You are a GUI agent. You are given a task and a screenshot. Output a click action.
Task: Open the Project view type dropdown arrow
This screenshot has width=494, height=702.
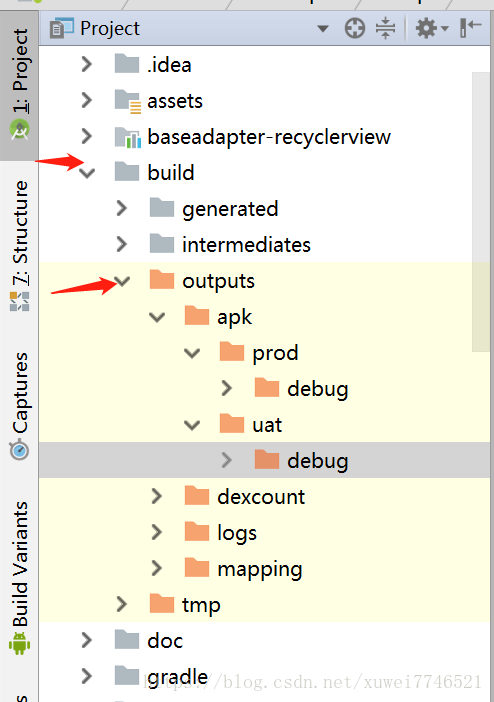point(323,29)
